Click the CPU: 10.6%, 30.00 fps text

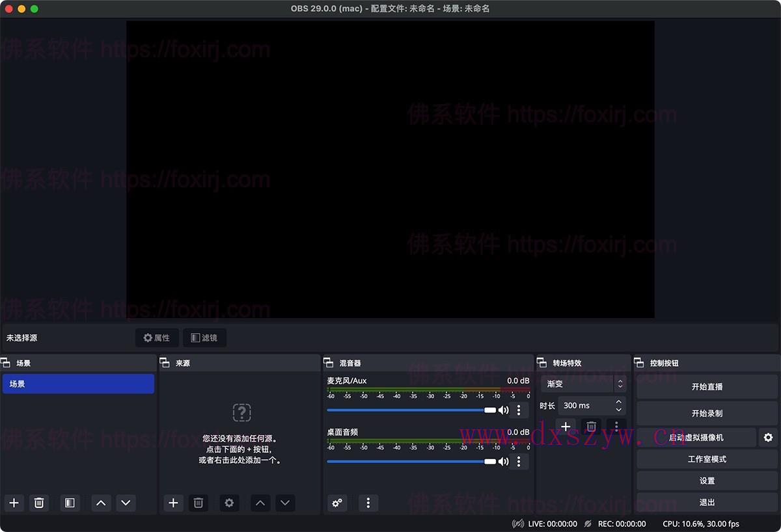[701, 524]
